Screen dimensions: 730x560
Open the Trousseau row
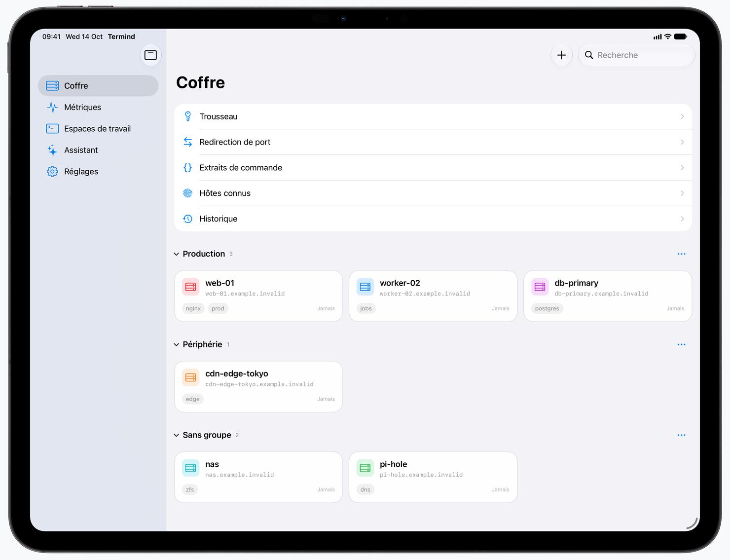(x=433, y=116)
